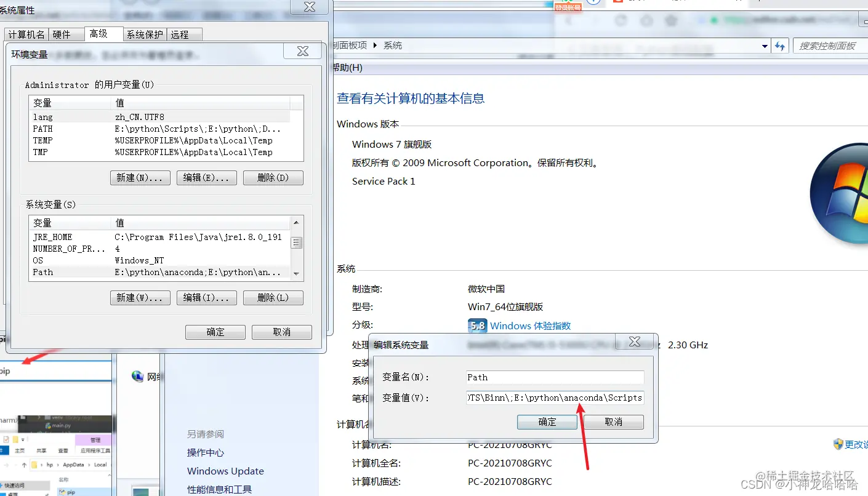Select the Path system variable row
This screenshot has height=496, width=868.
[x=160, y=272]
